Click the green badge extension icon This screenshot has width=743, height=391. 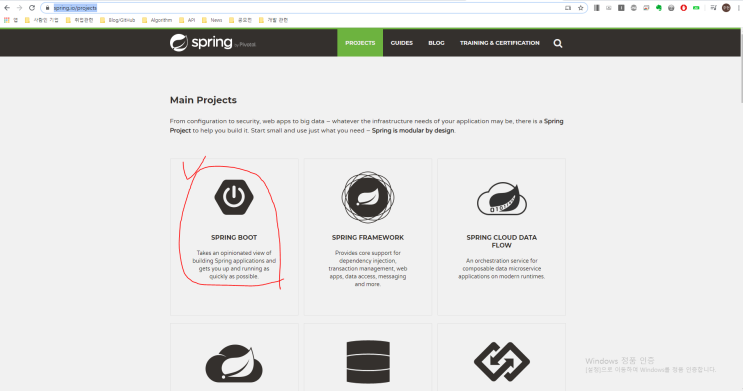point(696,8)
